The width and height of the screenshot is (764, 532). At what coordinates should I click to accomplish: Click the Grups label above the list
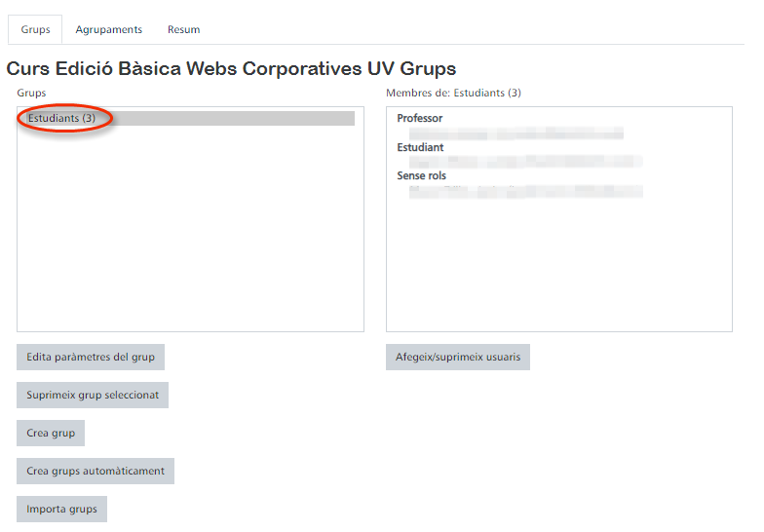(31, 94)
